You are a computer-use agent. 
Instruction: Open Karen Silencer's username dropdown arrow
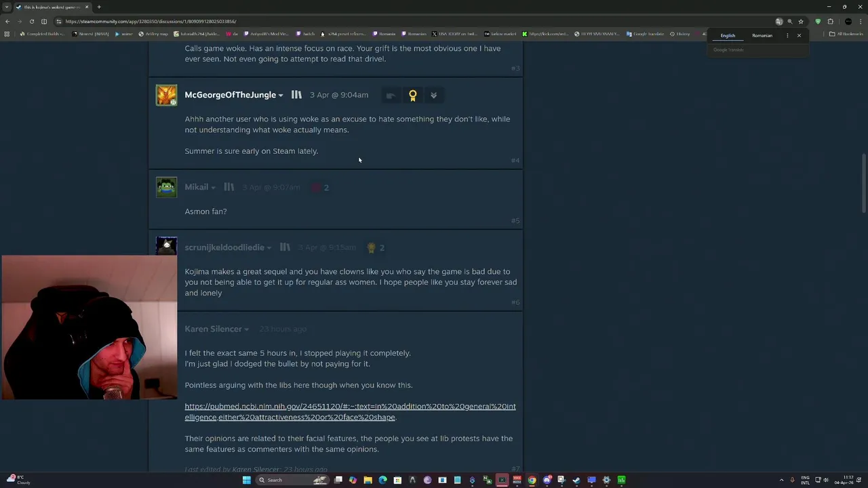pos(246,329)
